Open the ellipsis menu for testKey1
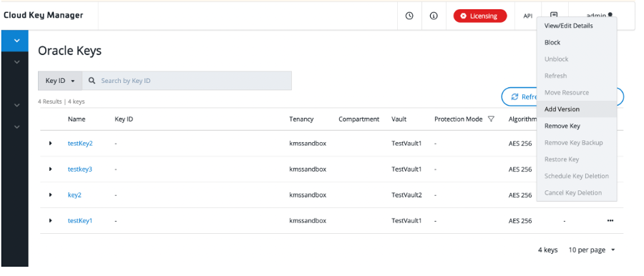Image resolution: width=644 pixels, height=276 pixels. (x=610, y=220)
